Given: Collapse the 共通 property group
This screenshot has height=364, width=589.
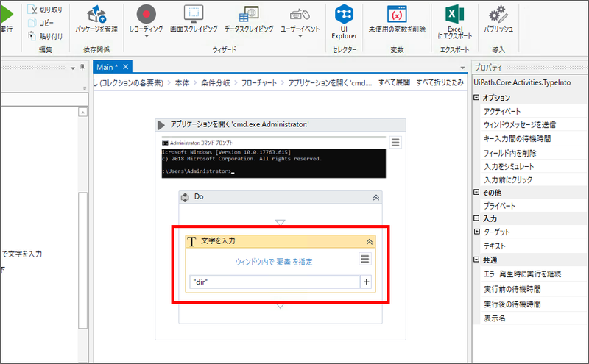Looking at the screenshot, I should click(476, 260).
